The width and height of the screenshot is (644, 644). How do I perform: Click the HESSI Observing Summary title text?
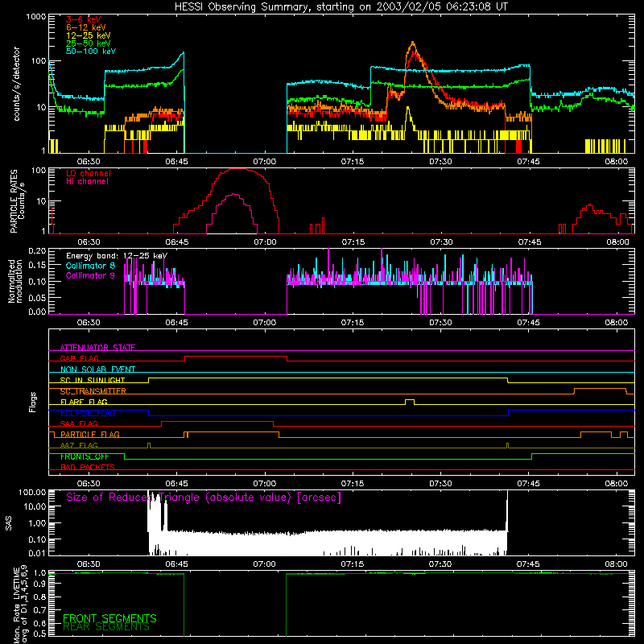pos(341,7)
